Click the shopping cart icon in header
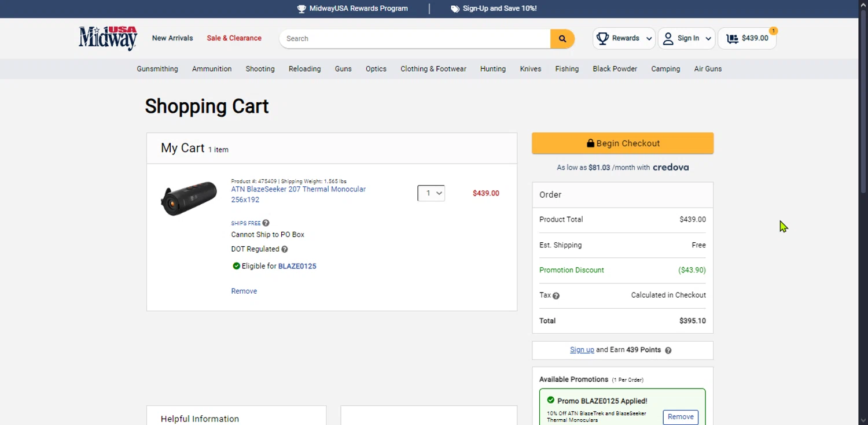The image size is (868, 425). click(x=733, y=39)
